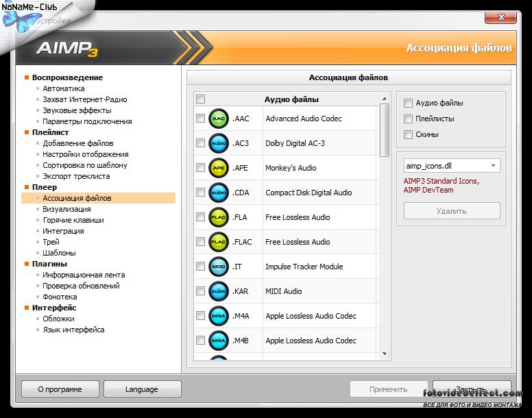Select Воспроизведение settings category

pyautogui.click(x=67, y=77)
